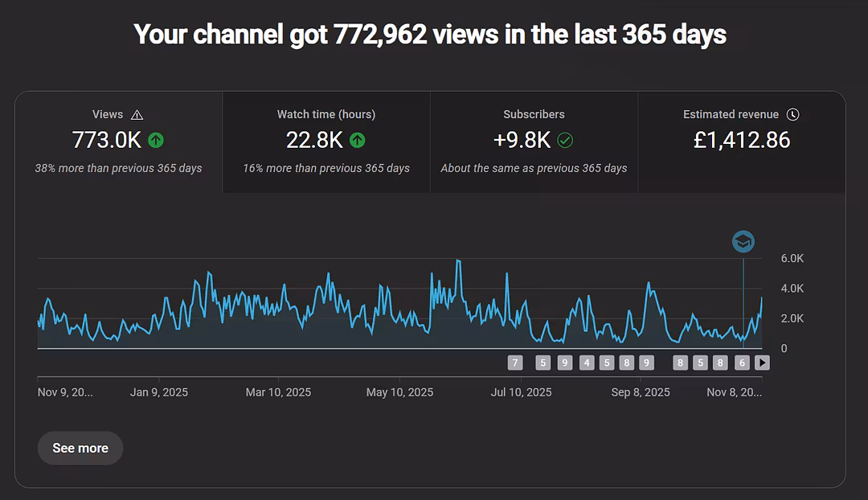Select the Views metric tab
The height and width of the screenshot is (500, 868).
pos(118,142)
